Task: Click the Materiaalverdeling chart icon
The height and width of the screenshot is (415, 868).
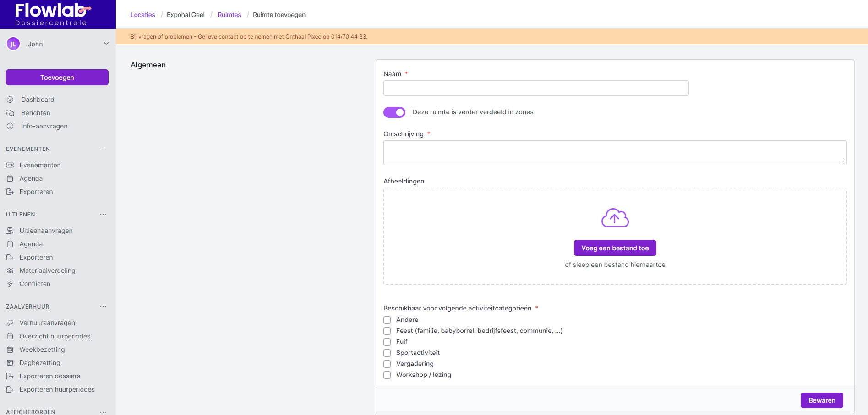Action: [10, 271]
